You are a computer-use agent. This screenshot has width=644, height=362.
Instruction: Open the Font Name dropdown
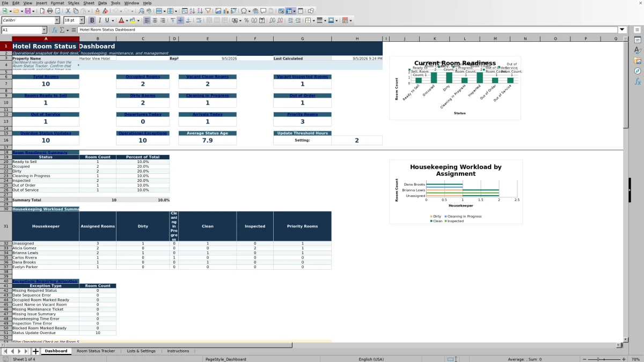pyautogui.click(x=57, y=20)
